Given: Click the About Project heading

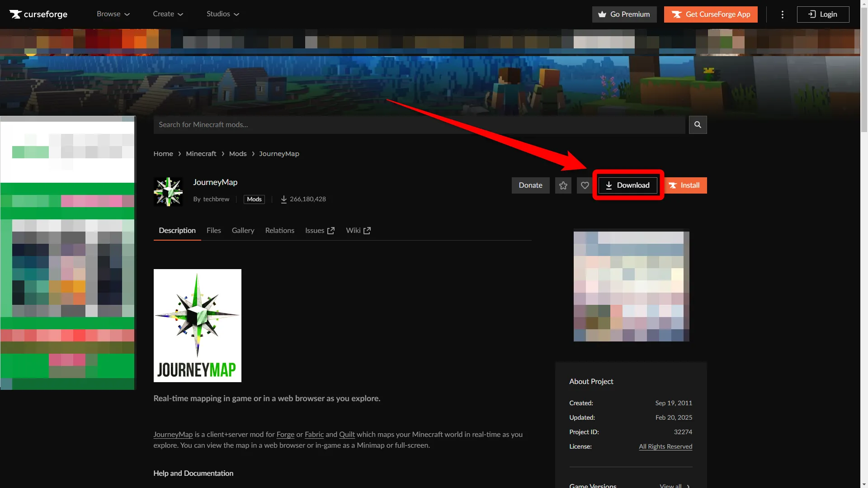Looking at the screenshot, I should click(591, 382).
